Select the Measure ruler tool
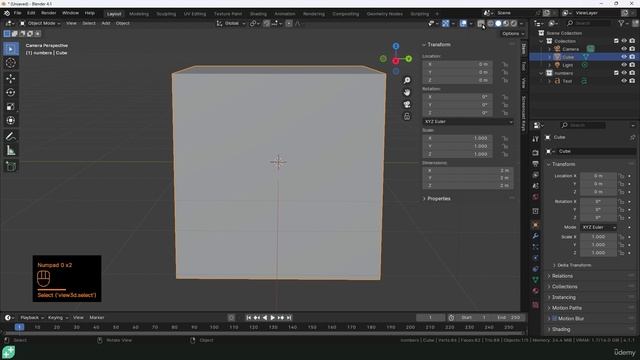Viewport: 640px width, 360px height. 11,151
